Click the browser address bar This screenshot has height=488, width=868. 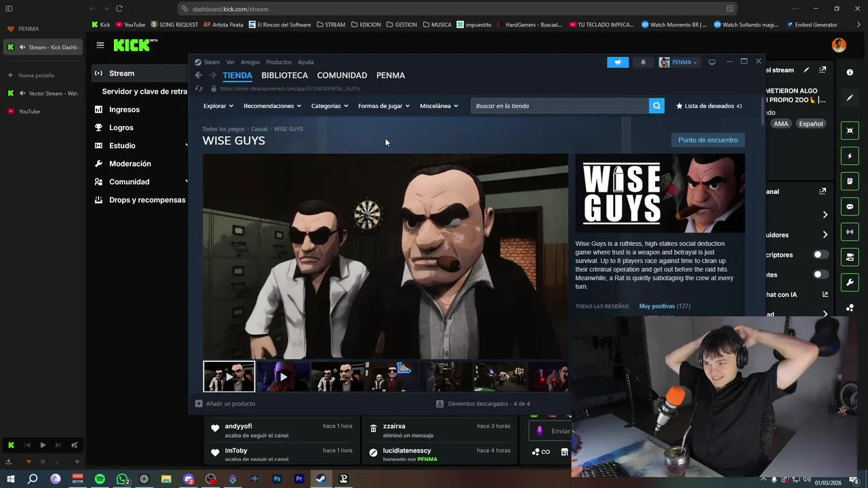(x=458, y=9)
